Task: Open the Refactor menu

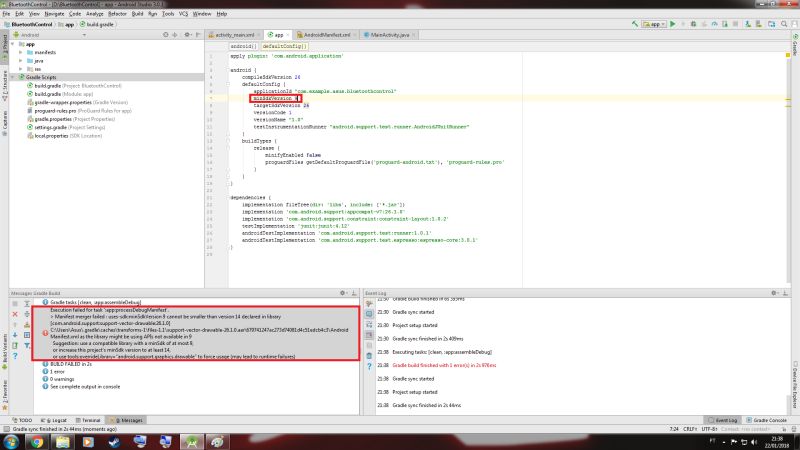Action: click(x=117, y=14)
